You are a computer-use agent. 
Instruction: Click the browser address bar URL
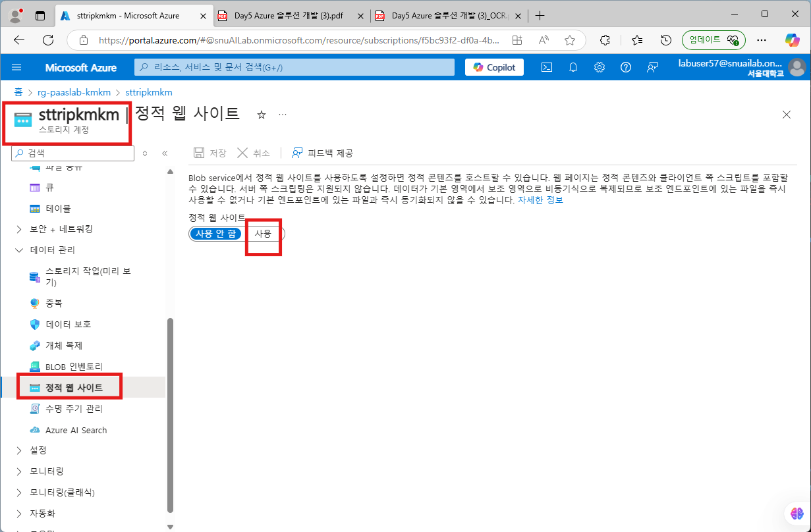[x=299, y=40]
